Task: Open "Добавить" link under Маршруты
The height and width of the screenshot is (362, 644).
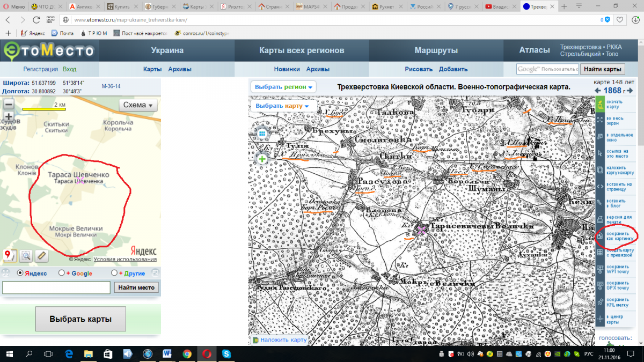Action: click(453, 69)
